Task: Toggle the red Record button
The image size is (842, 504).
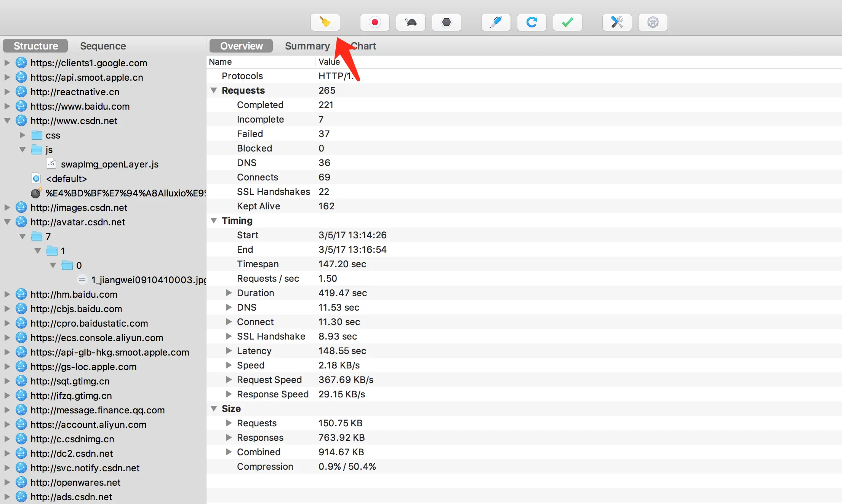Action: [375, 22]
